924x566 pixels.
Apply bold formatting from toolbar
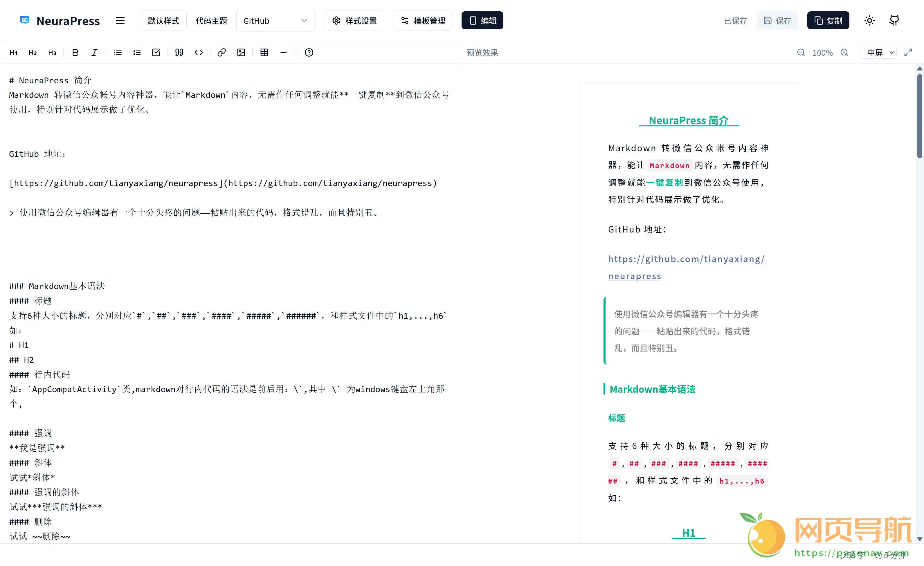[75, 53]
